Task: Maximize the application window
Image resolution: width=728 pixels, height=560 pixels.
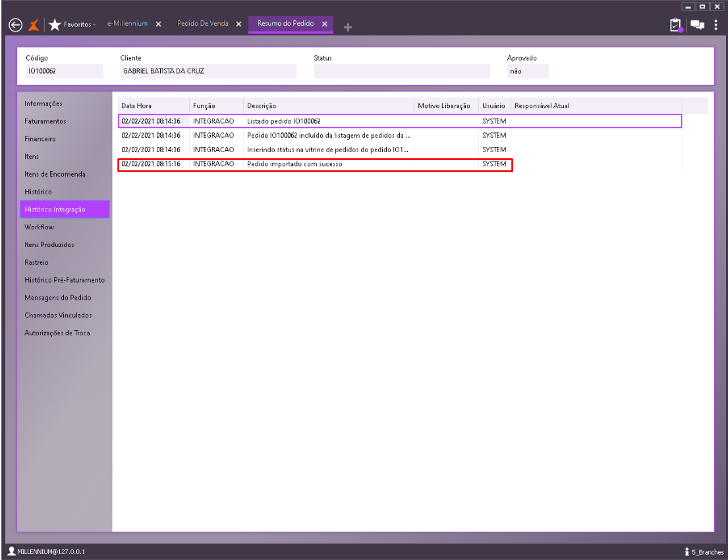Action: coord(702,7)
